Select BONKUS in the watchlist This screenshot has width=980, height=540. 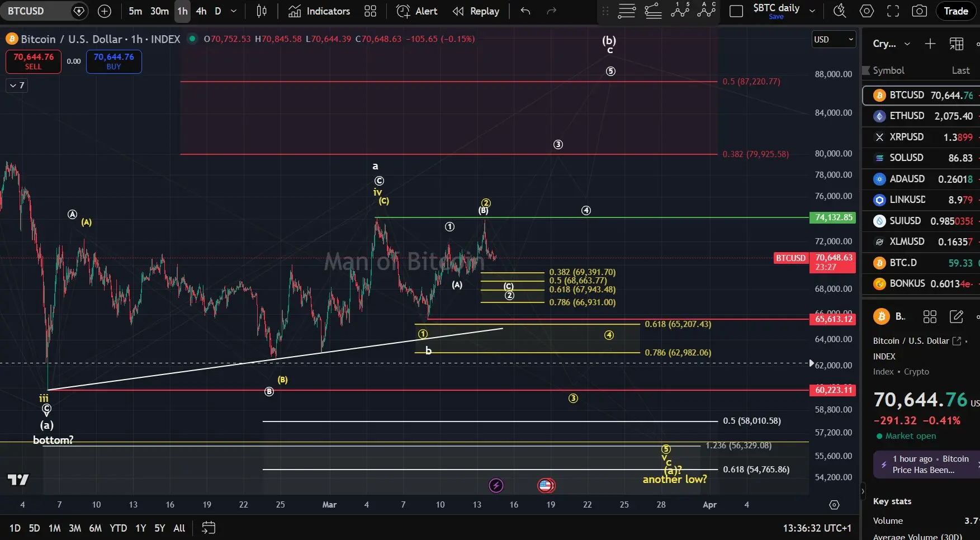[921, 283]
